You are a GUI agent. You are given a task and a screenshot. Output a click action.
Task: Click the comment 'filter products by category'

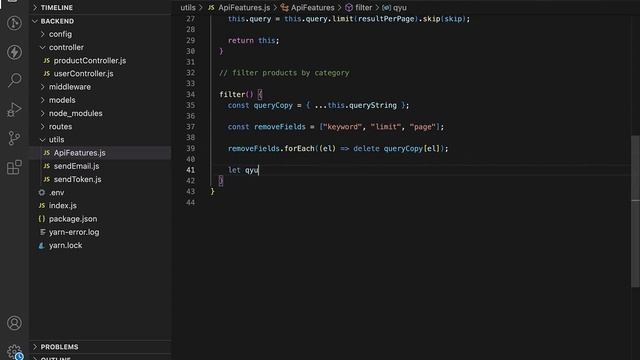[284, 73]
